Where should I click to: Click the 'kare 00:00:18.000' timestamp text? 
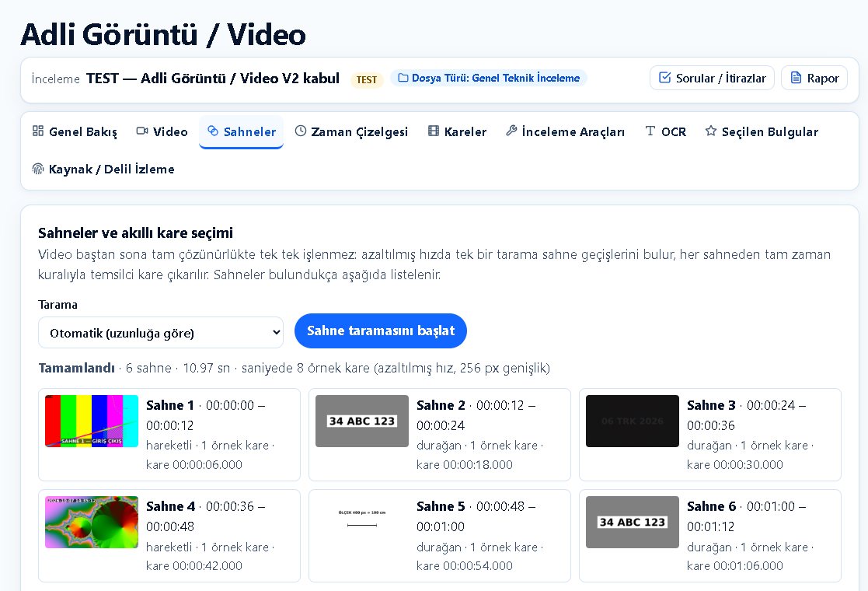[x=465, y=465]
